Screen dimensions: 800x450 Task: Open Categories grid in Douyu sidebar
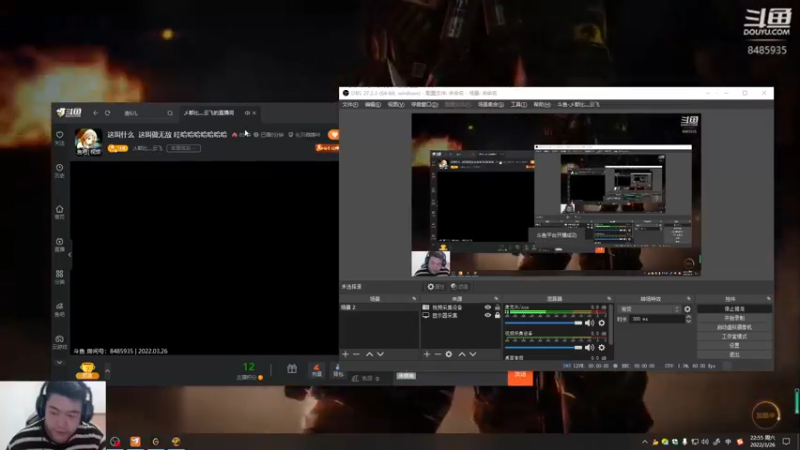point(60,277)
